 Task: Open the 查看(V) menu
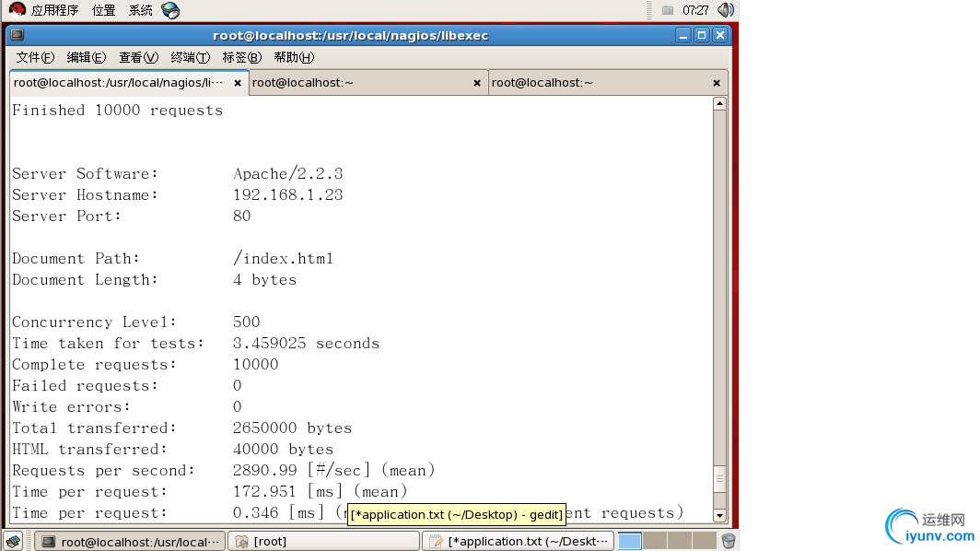point(138,57)
